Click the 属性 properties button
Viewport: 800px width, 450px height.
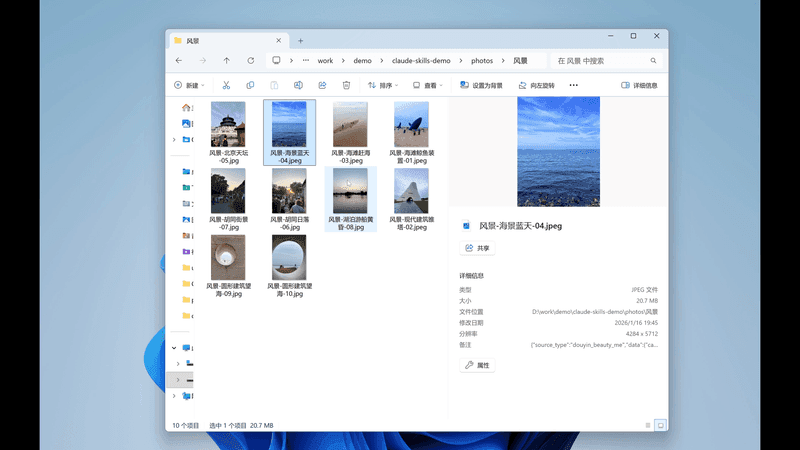477,365
